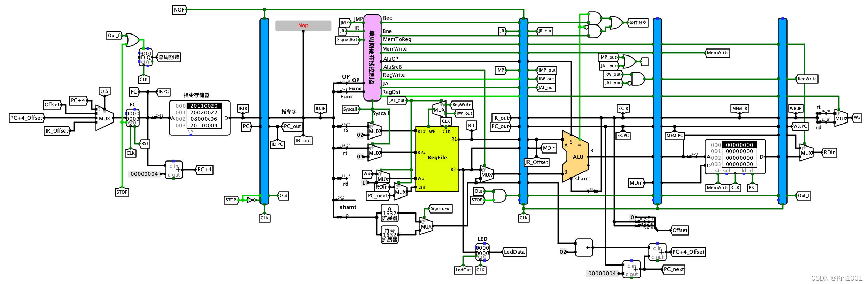Click the MUX driving the RDin tunnel
This screenshot has width=868, height=284.
pos(806,152)
